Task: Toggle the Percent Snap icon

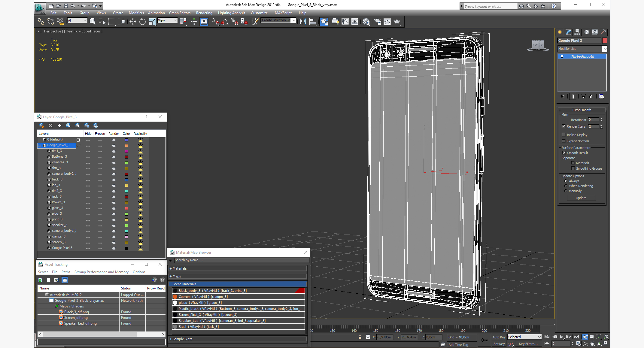Action: coord(235,21)
